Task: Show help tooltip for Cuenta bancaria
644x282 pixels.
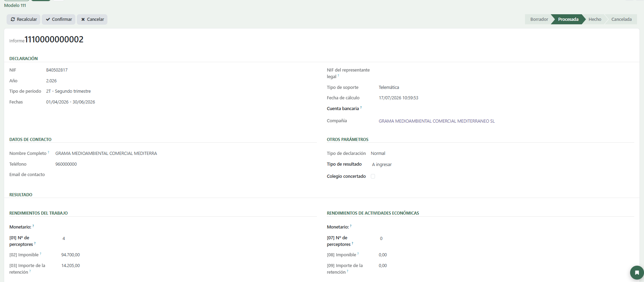Action: 361,107
